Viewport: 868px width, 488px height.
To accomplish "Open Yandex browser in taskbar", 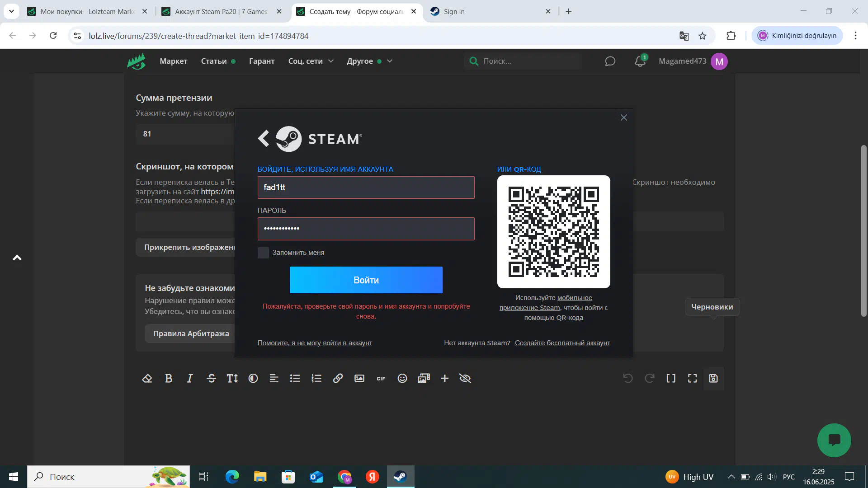I will [x=373, y=477].
